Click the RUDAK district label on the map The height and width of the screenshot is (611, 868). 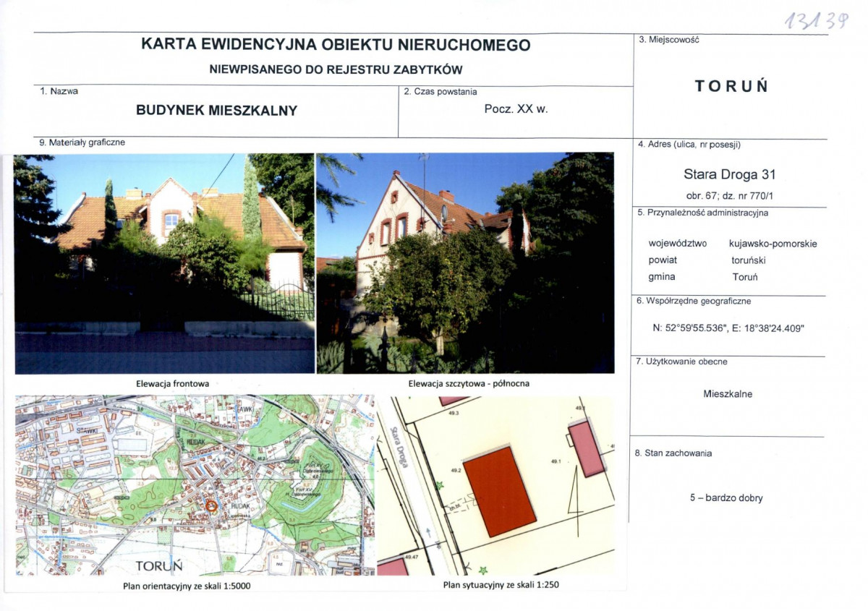(240, 506)
